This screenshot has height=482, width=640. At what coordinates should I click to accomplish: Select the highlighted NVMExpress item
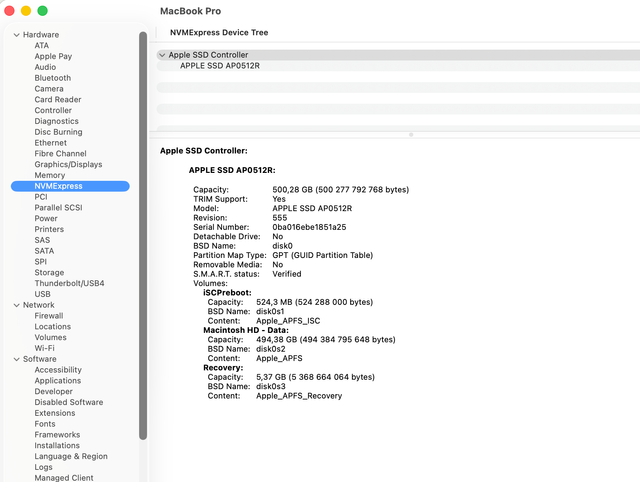coord(70,186)
